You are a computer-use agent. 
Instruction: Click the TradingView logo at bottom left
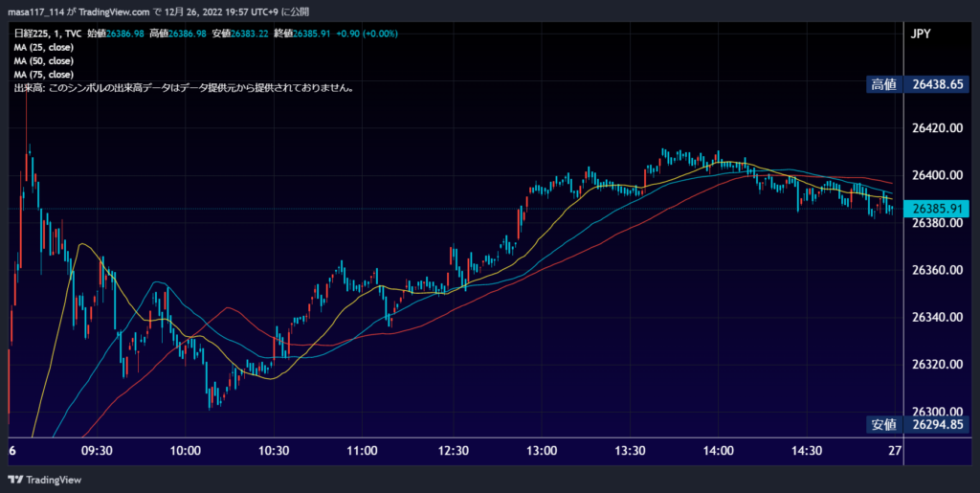pyautogui.click(x=44, y=480)
